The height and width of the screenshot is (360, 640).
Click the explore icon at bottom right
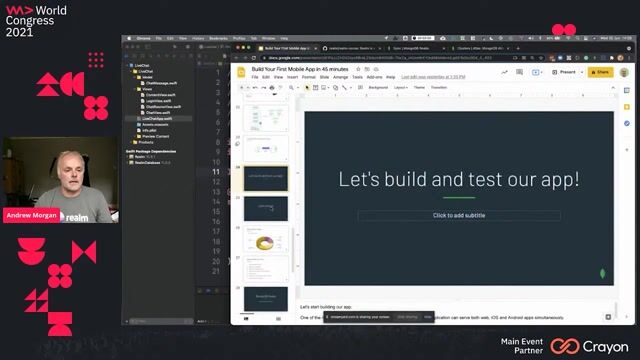(608, 317)
